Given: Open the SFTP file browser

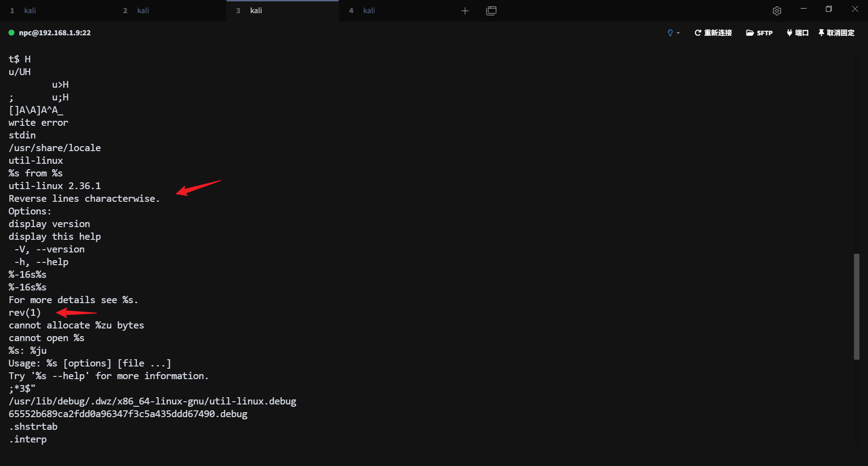Looking at the screenshot, I should click(x=759, y=33).
